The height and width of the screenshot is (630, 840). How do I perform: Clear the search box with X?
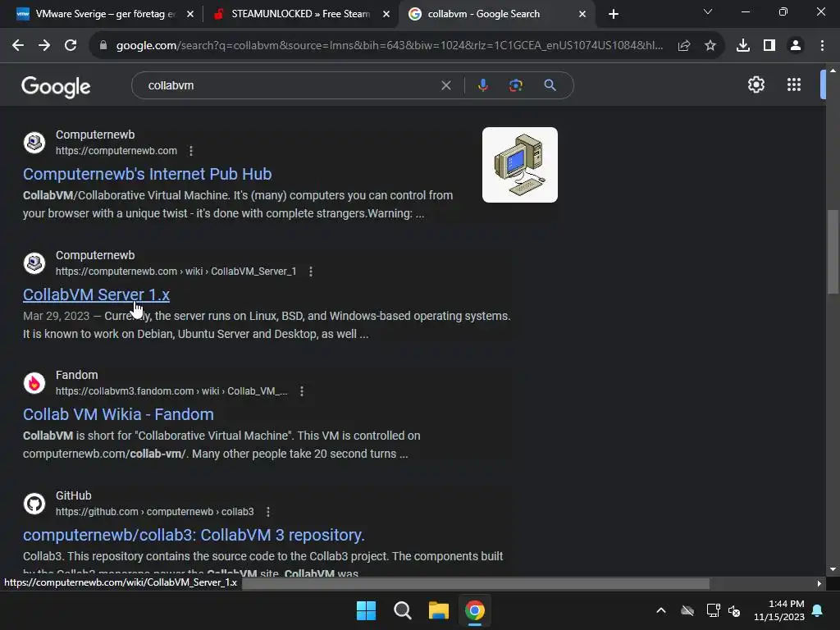point(445,85)
